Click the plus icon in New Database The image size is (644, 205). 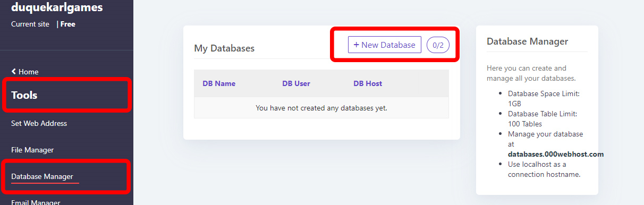pyautogui.click(x=357, y=45)
